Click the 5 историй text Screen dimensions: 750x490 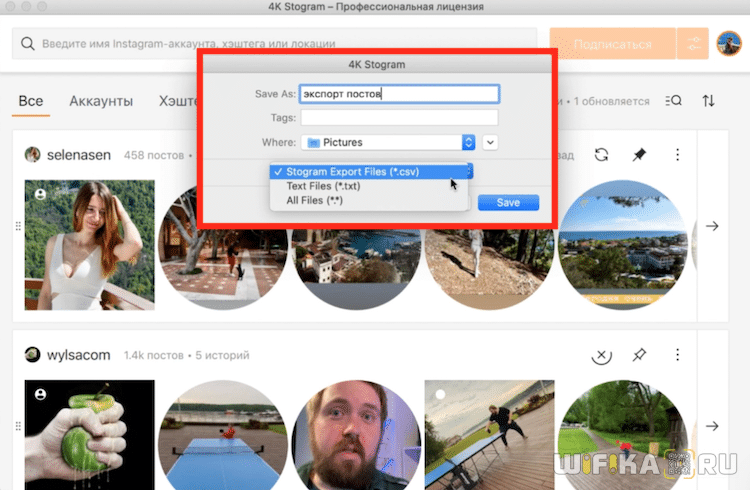tap(222, 356)
